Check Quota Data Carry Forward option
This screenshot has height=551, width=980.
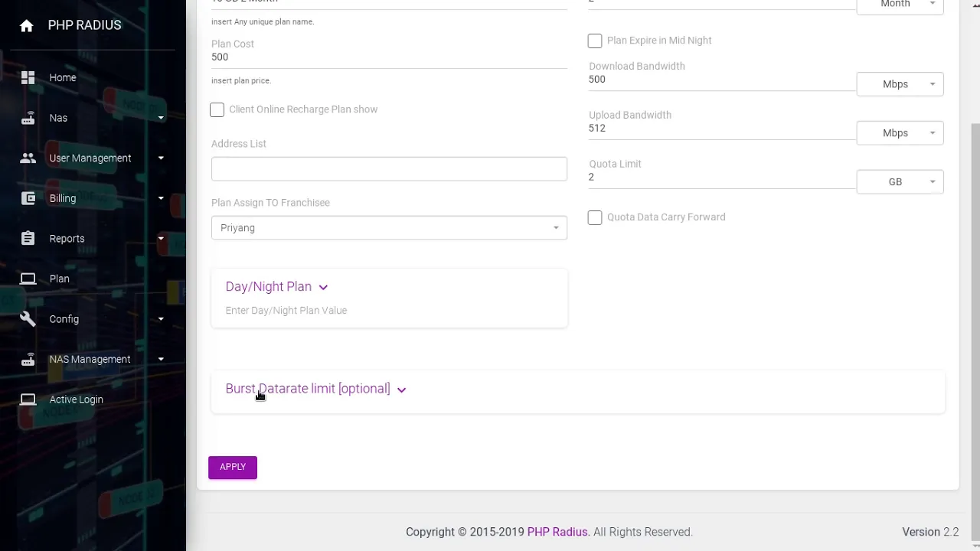click(595, 217)
